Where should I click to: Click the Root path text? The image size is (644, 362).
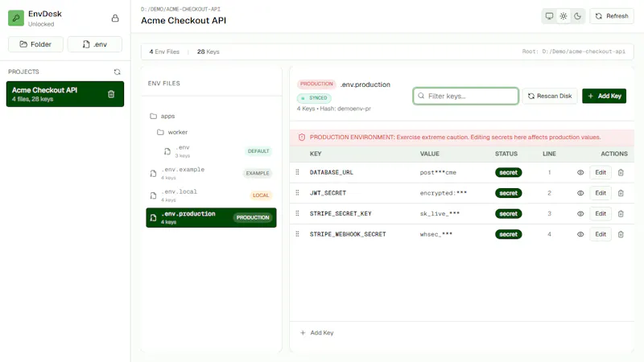(573, 51)
